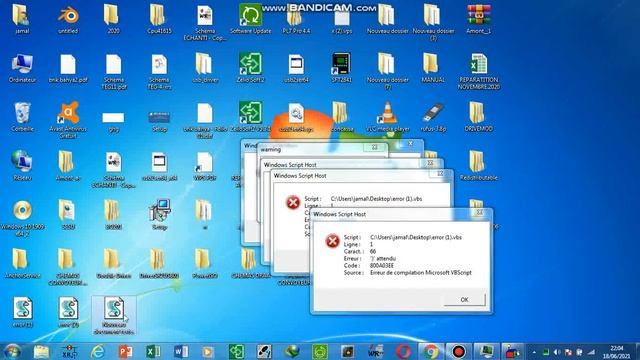Open the SFT2841 desktop shortcut
This screenshot has width=640, height=360.
342,68
